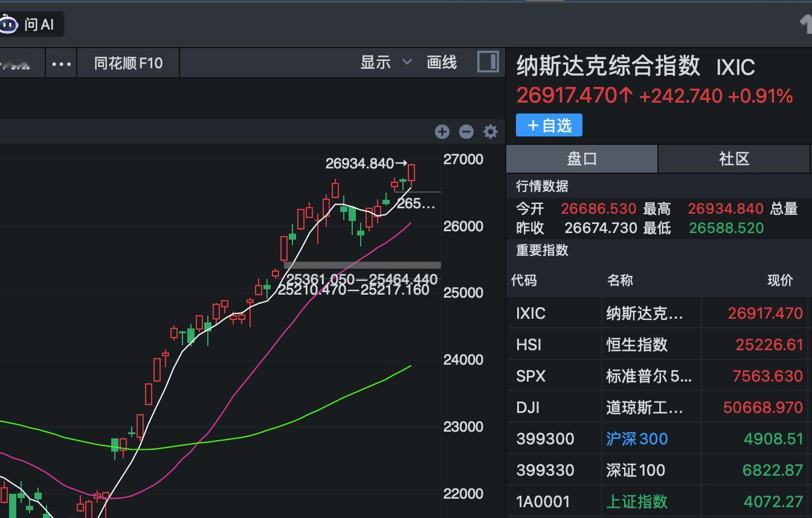Sort by 现价 column header
Screen dimensions: 812x518
780,280
